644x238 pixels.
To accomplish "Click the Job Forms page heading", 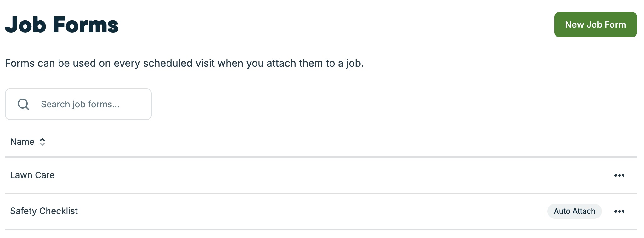I will coord(62,25).
